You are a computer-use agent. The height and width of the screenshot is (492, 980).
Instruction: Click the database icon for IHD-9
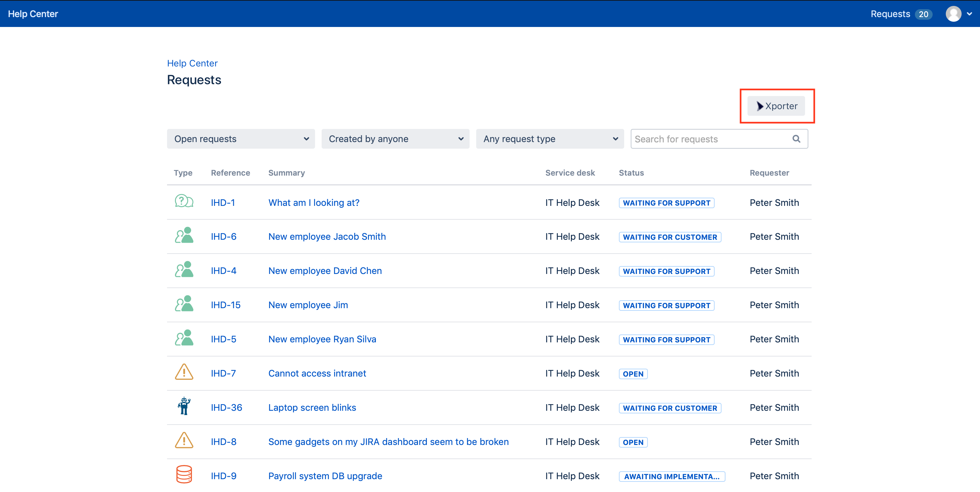point(184,475)
